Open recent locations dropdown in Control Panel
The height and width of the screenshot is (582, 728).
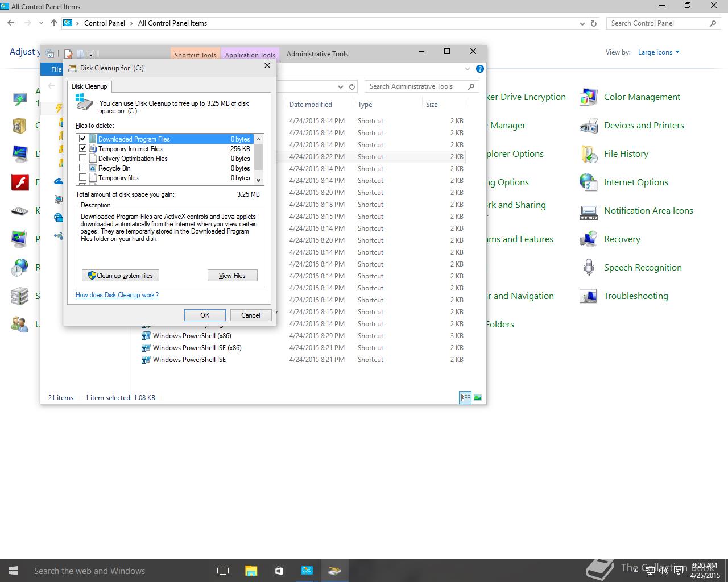(x=41, y=23)
